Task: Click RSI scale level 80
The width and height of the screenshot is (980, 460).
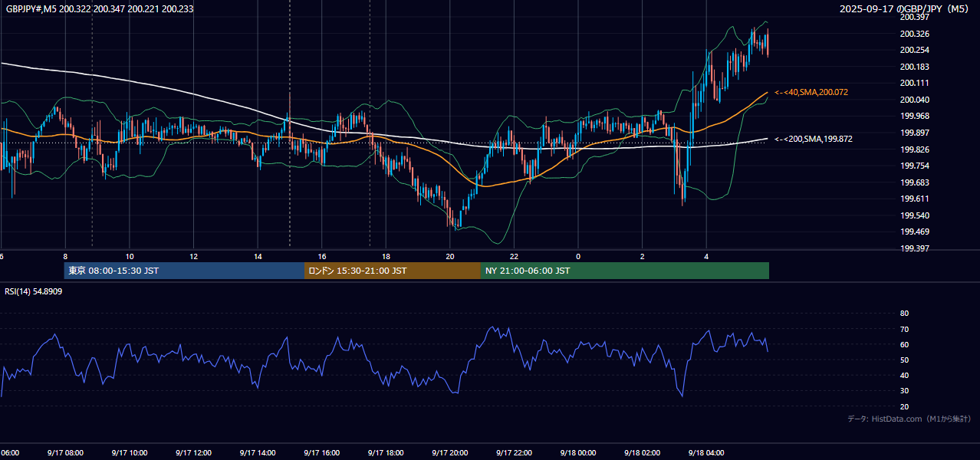Action: point(904,314)
